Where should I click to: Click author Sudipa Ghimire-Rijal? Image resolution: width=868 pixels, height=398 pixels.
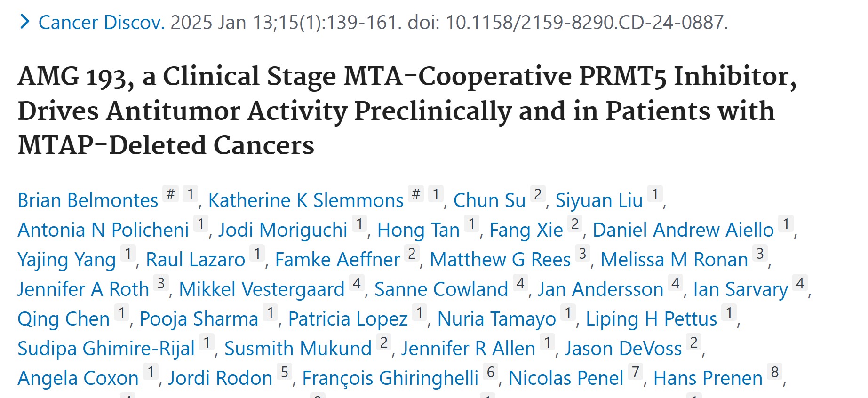(106, 349)
